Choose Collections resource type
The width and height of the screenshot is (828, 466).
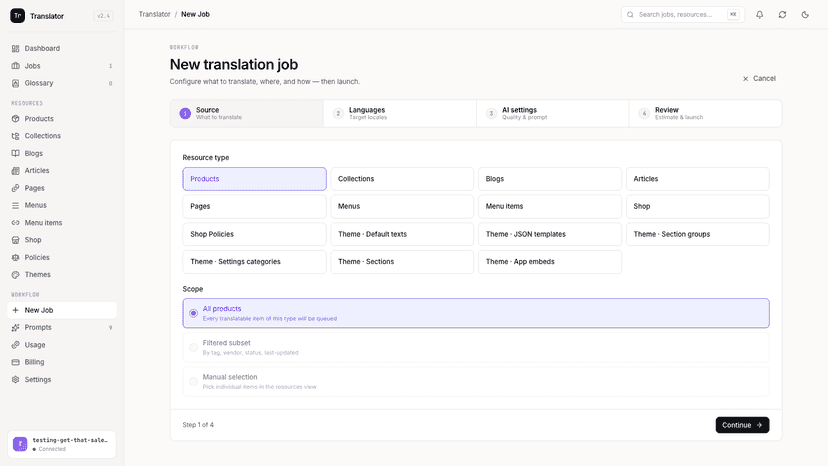coord(402,179)
